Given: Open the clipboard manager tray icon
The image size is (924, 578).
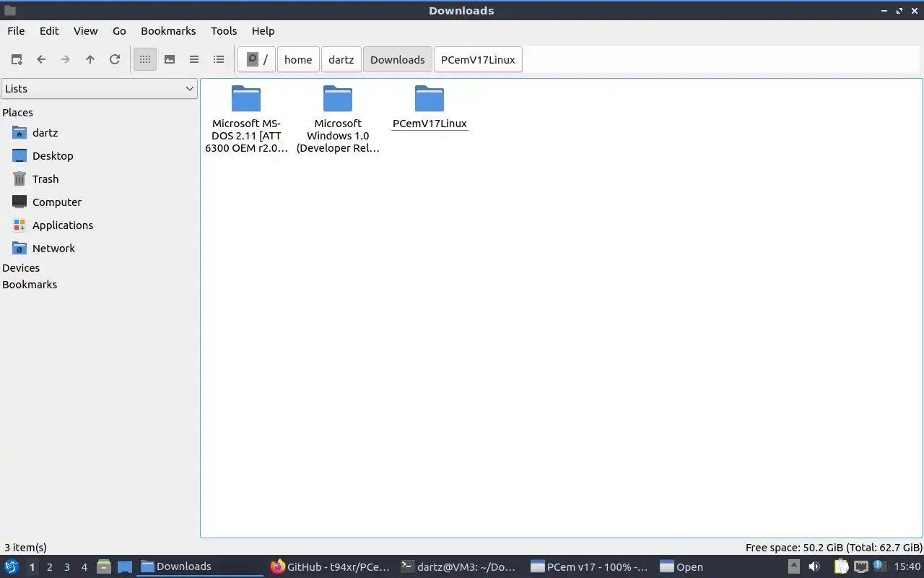Looking at the screenshot, I should coord(841,567).
